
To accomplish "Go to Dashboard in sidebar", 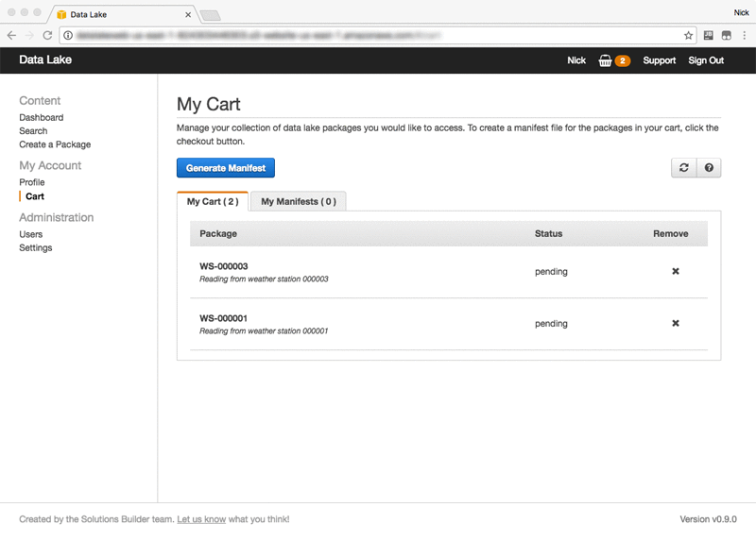I will [x=42, y=117].
